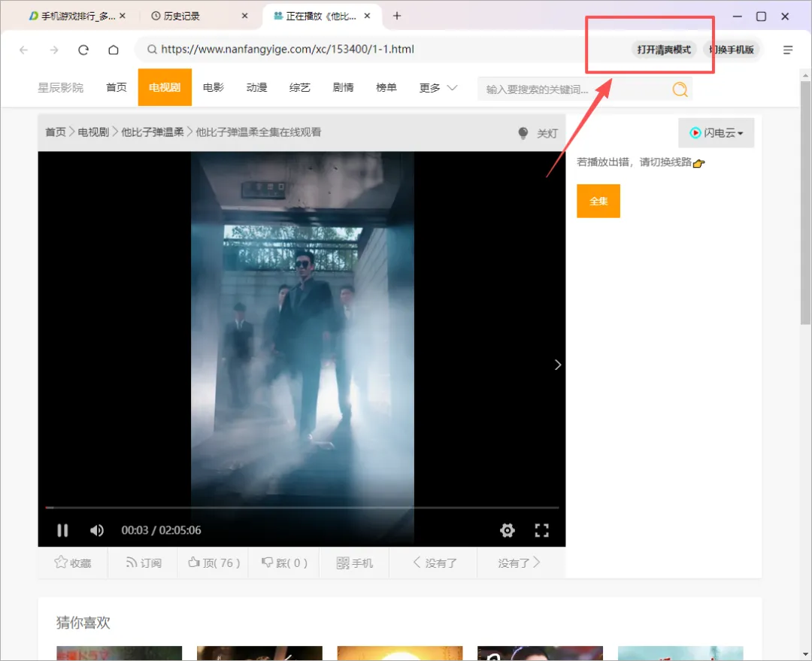Reload the page with the refresh icon
Screen dimensions: 812x661
point(83,50)
